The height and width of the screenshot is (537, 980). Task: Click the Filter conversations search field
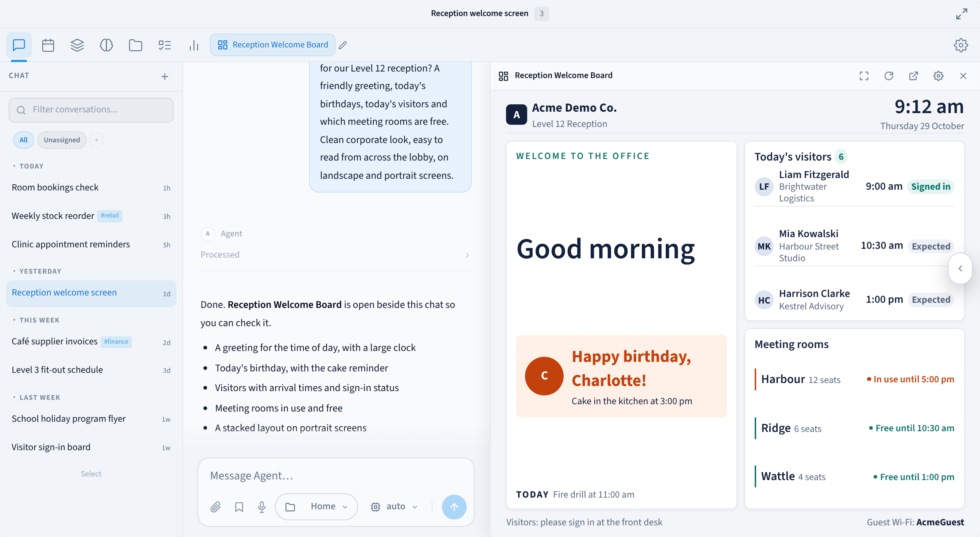pyautogui.click(x=91, y=110)
